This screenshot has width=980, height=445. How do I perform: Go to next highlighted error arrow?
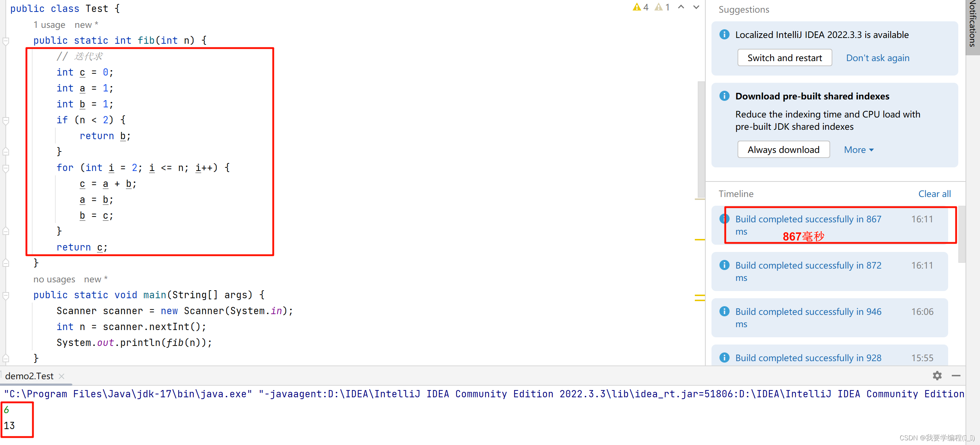696,7
